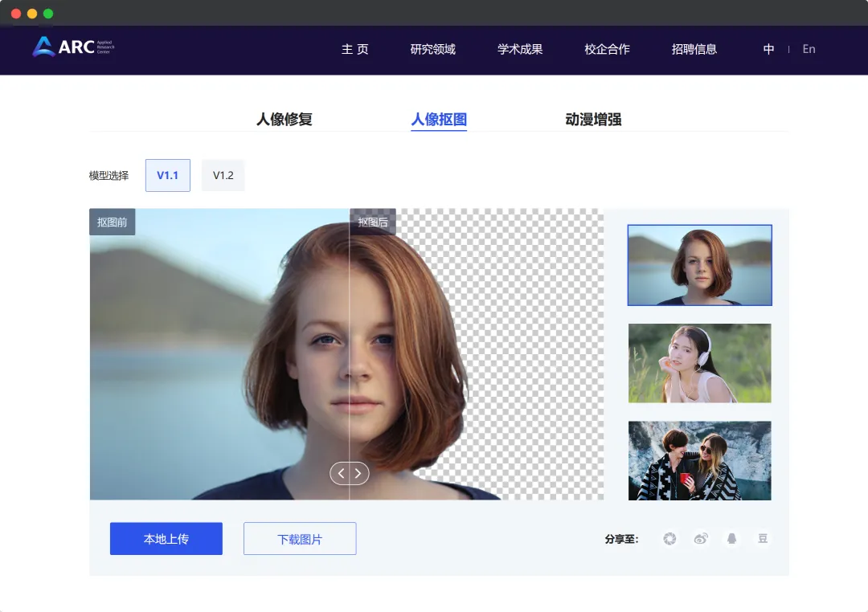Image resolution: width=868 pixels, height=612 pixels.
Task: Click the right arrow on the comparison handle
Action: coord(358,473)
